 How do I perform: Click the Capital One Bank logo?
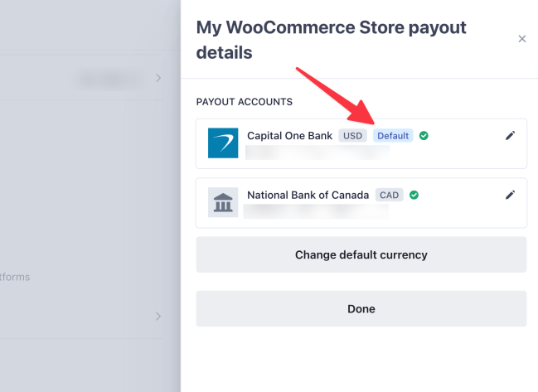(223, 143)
